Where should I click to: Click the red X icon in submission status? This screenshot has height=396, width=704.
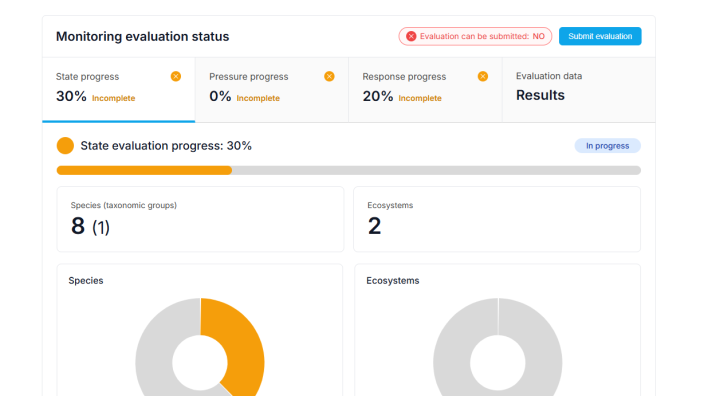click(411, 36)
